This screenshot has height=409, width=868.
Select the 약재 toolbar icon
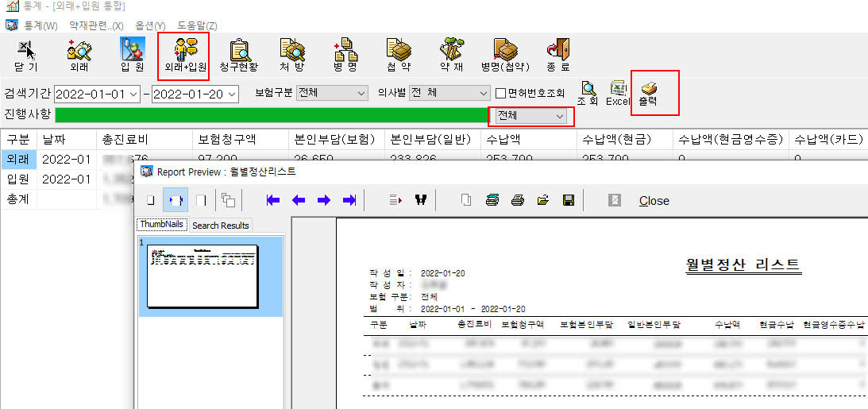click(x=451, y=54)
